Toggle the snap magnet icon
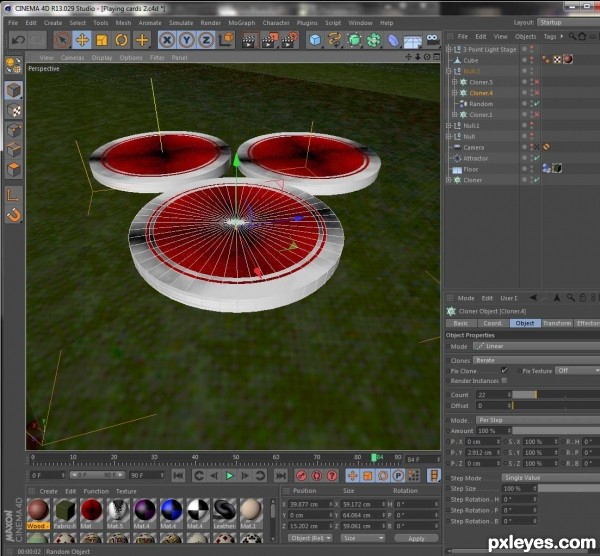This screenshot has height=556, width=600. click(x=14, y=215)
